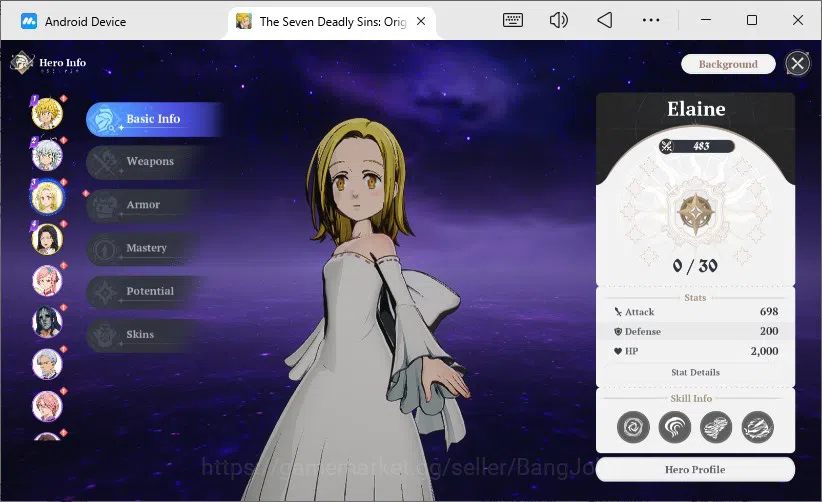Maximize the emulator window

coord(751,20)
